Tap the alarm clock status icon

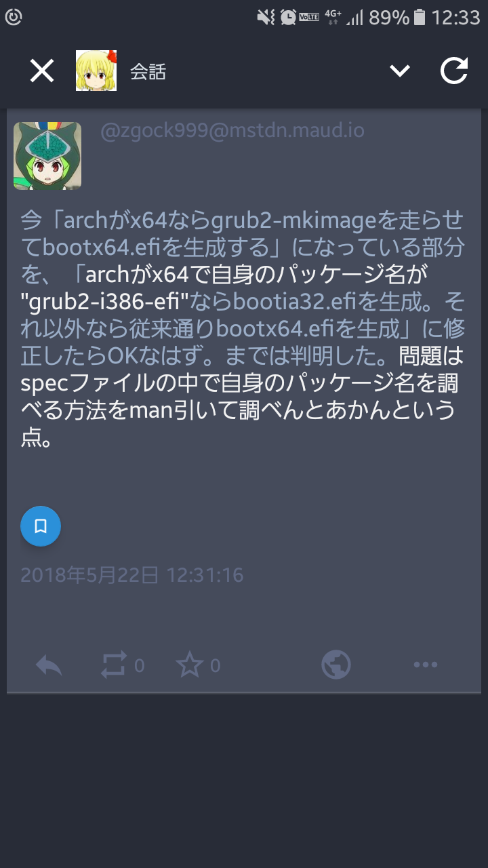coord(288,18)
